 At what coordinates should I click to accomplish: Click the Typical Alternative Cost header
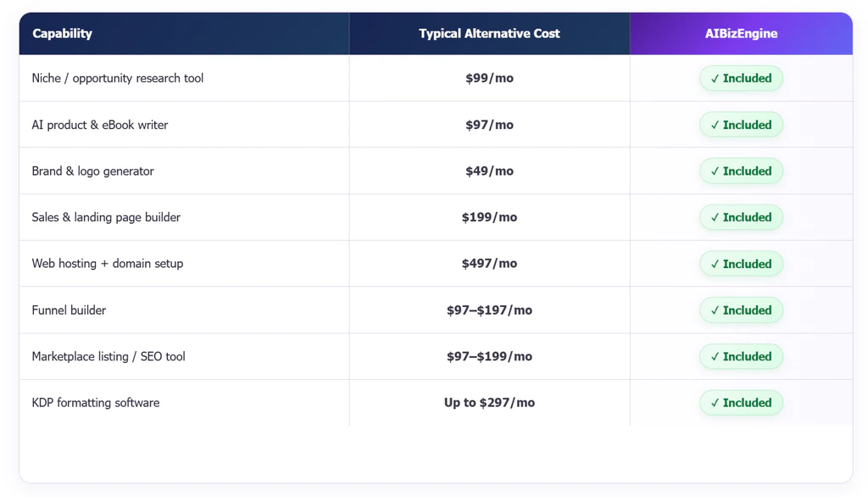click(489, 34)
